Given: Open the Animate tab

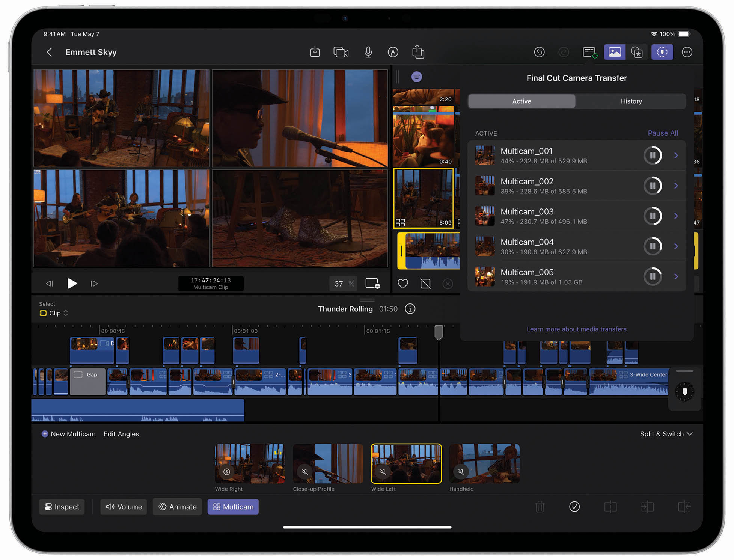Looking at the screenshot, I should (x=177, y=507).
